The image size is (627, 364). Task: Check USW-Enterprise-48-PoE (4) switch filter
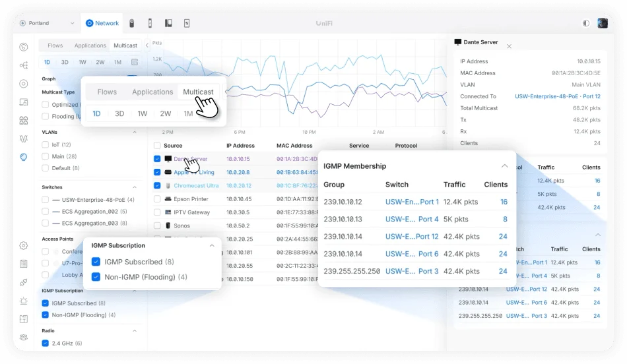(x=45, y=199)
